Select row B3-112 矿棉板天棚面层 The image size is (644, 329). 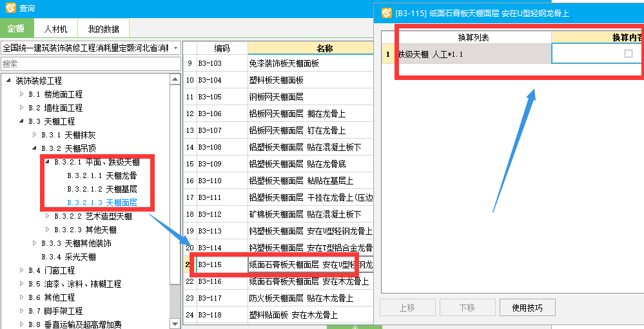[x=278, y=214]
